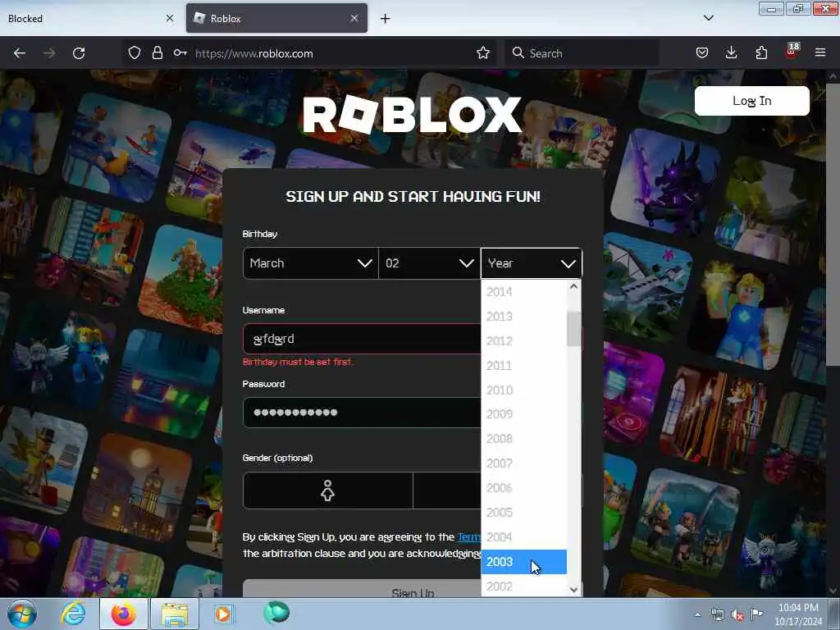Open Windows Explorer file manager
Image resolution: width=840 pixels, height=630 pixels.
(175, 614)
